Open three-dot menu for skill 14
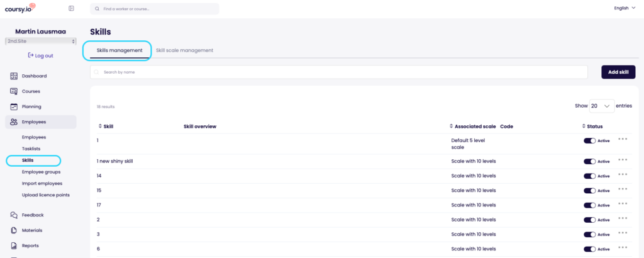644x258 pixels. 623,176
